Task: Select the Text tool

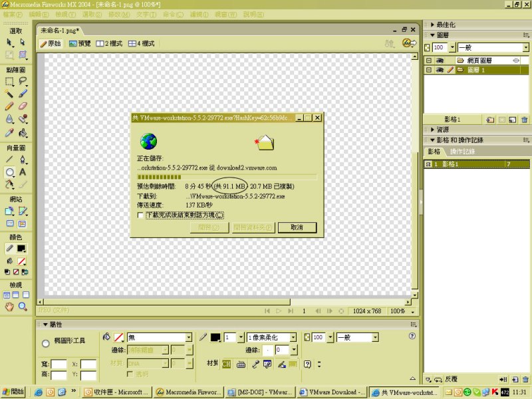Action: click(23, 172)
